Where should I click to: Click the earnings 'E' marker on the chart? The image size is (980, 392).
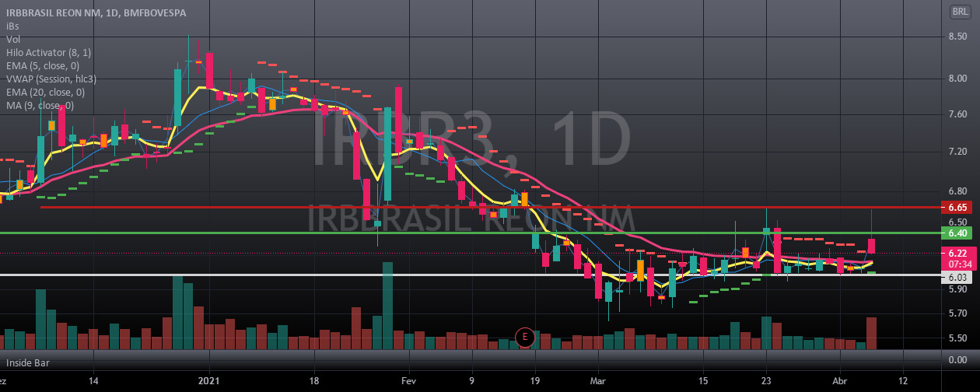525,338
